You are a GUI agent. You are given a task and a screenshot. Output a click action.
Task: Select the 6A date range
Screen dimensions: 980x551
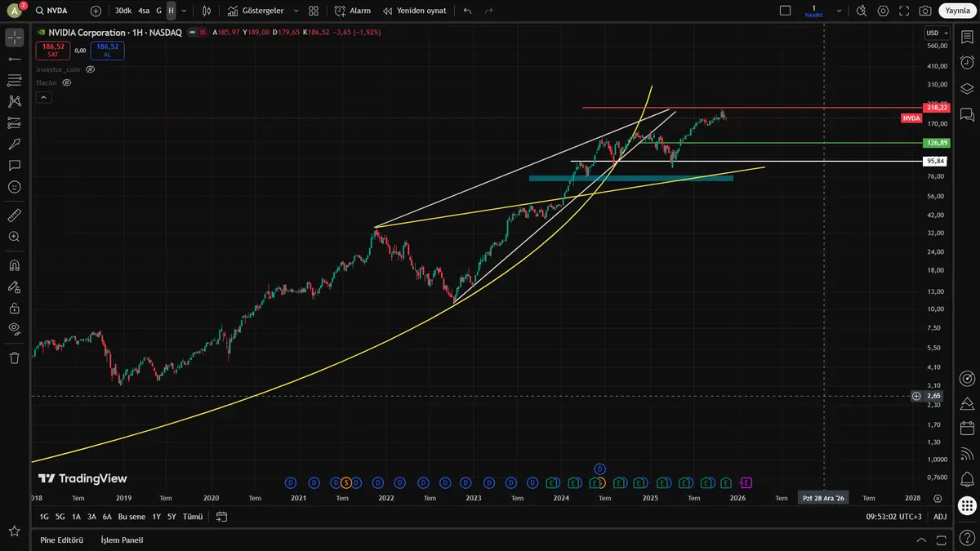107,517
